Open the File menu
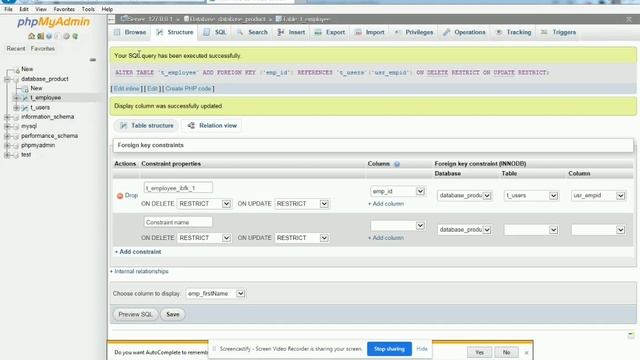The image size is (640, 360). 8,9
